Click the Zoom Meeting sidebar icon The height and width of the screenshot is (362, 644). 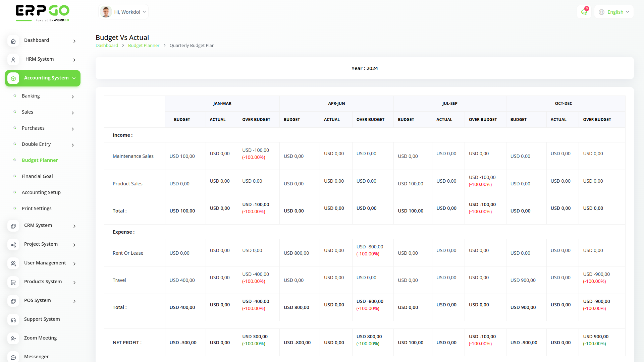[13, 339]
